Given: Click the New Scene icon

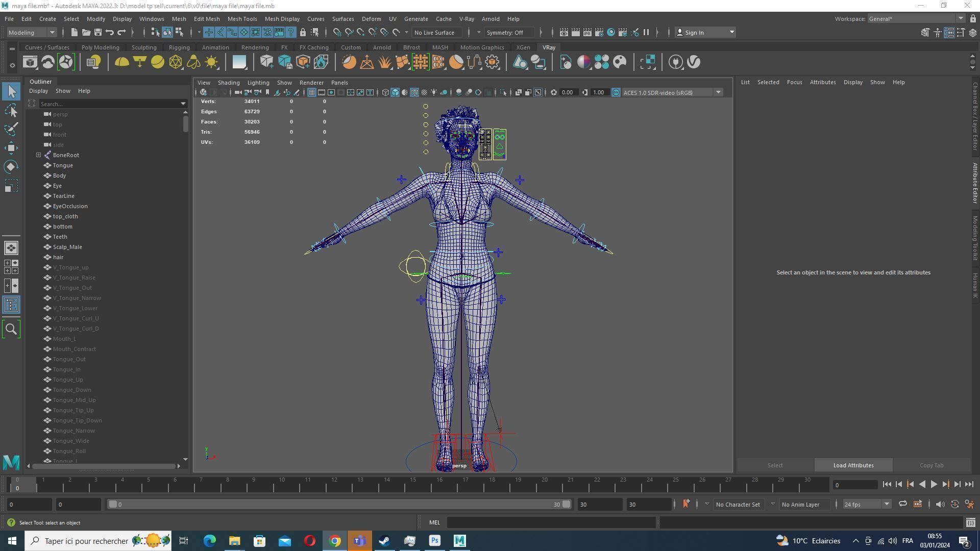Looking at the screenshot, I should tap(75, 32).
